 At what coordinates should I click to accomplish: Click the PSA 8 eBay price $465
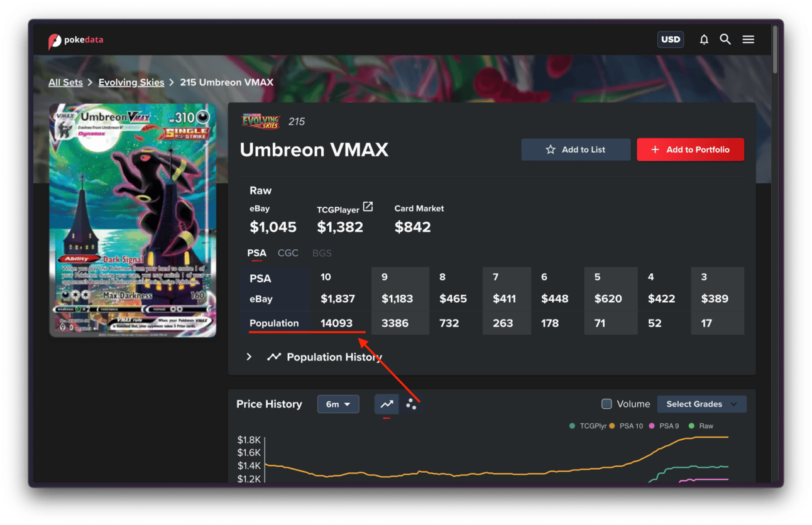pos(453,299)
